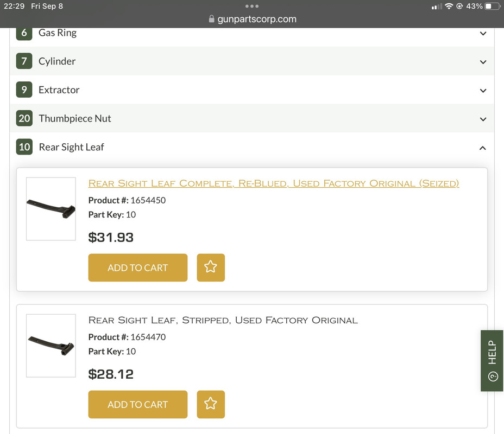Add product 1654450 to cart
This screenshot has height=434, width=504.
coord(138,267)
